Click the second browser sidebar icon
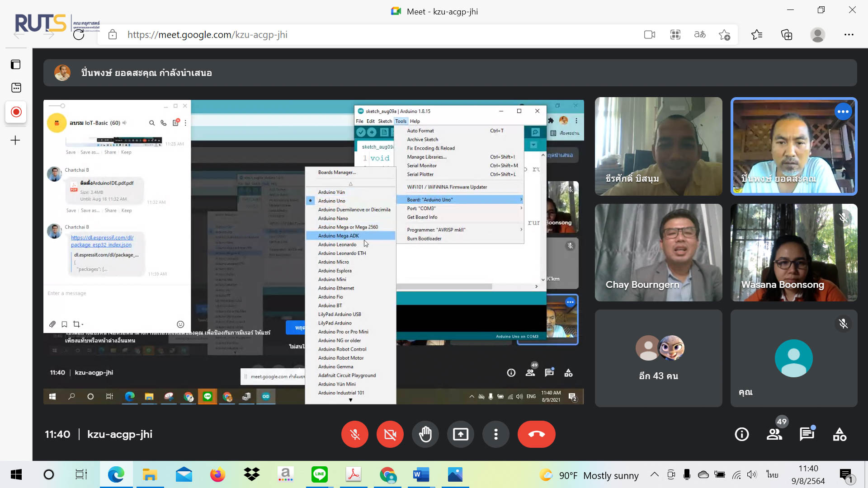Image resolution: width=868 pixels, height=488 pixels. tap(16, 88)
